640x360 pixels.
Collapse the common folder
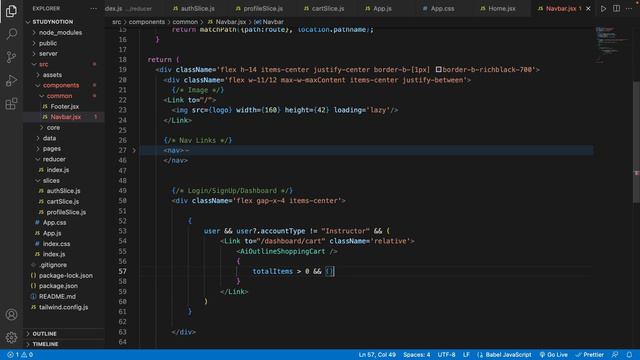coord(42,96)
